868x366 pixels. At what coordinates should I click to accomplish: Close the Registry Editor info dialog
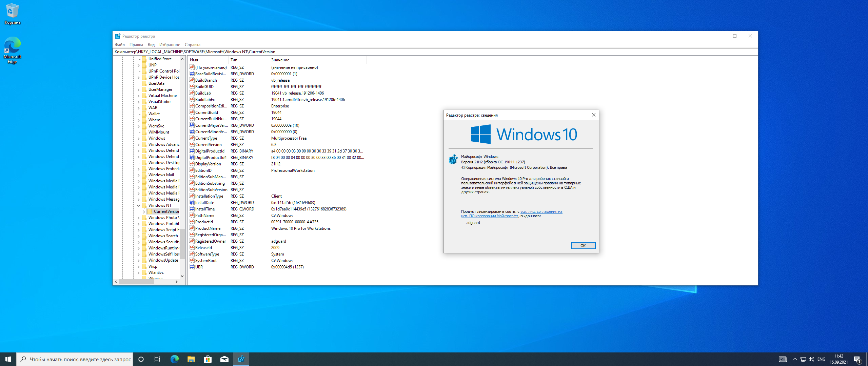(593, 115)
